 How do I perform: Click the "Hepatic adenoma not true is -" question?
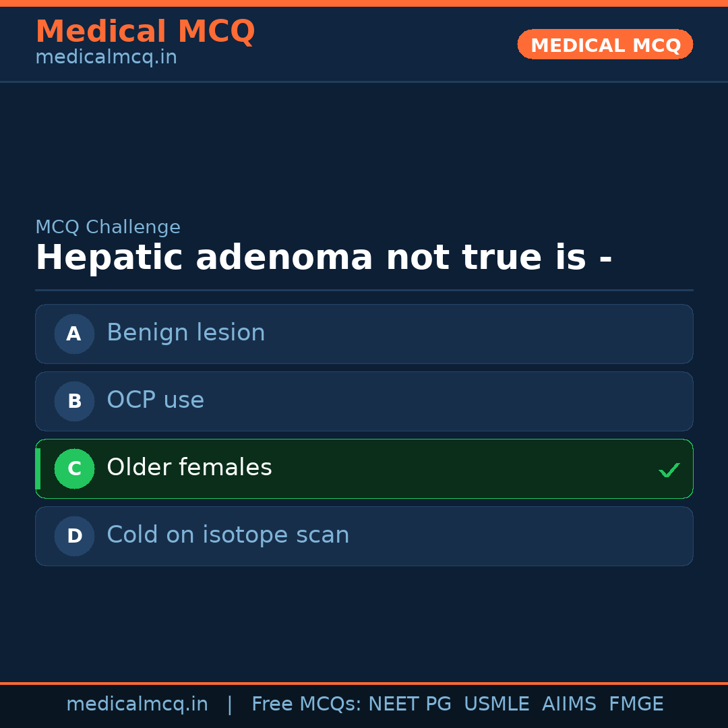click(324, 258)
